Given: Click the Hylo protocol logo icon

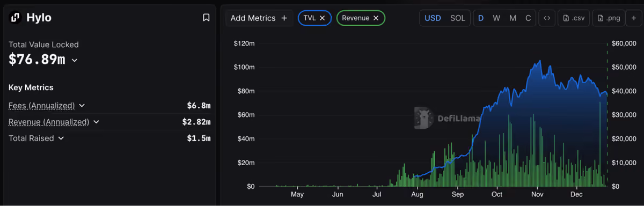Looking at the screenshot, I should coord(15,18).
